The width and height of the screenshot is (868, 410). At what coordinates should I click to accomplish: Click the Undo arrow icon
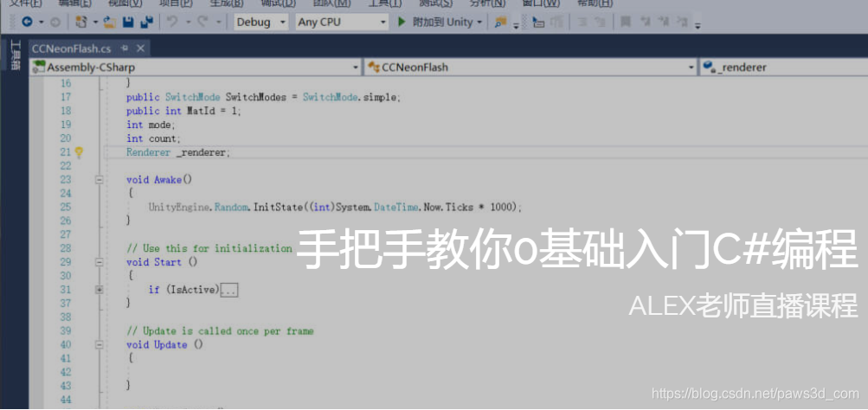173,22
